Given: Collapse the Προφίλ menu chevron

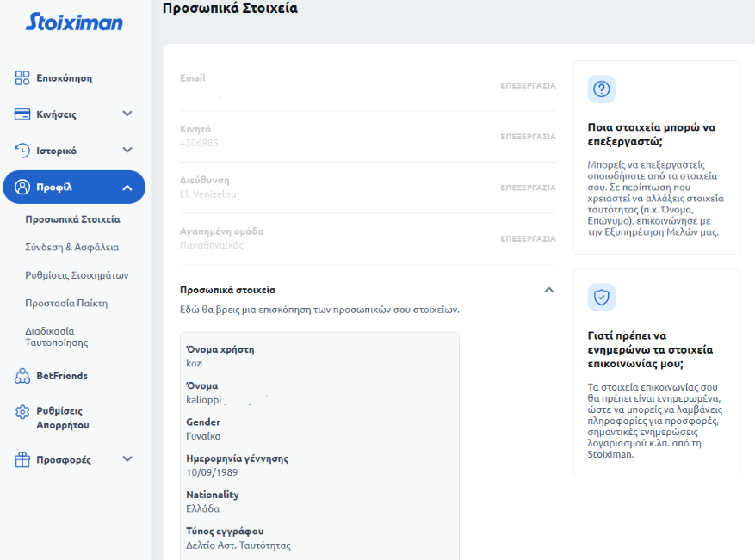Looking at the screenshot, I should click(127, 188).
